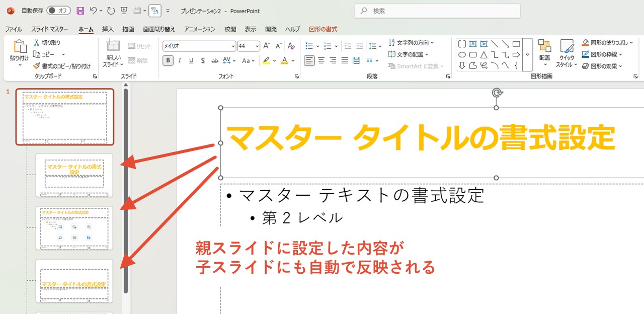Cut selection with 切り取り
This screenshot has height=314, width=644.
pyautogui.click(x=47, y=43)
